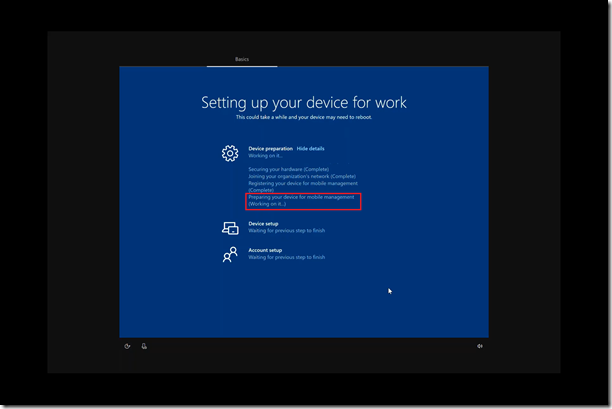Open the Ease of Access icon

pos(127,346)
